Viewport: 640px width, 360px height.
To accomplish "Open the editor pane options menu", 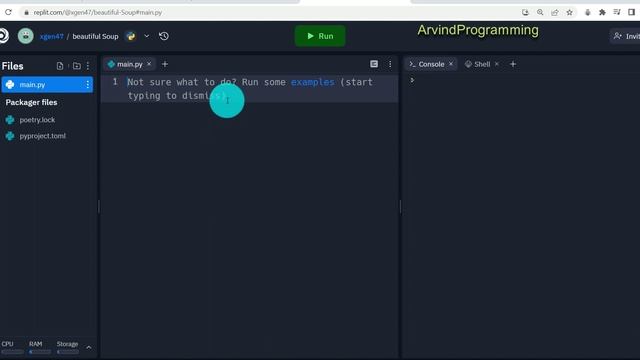I will tap(390, 64).
